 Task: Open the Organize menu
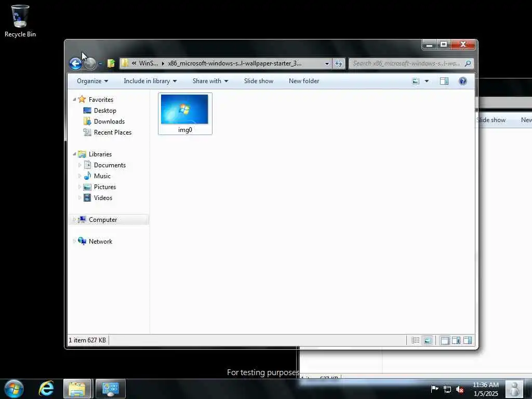[x=92, y=81]
